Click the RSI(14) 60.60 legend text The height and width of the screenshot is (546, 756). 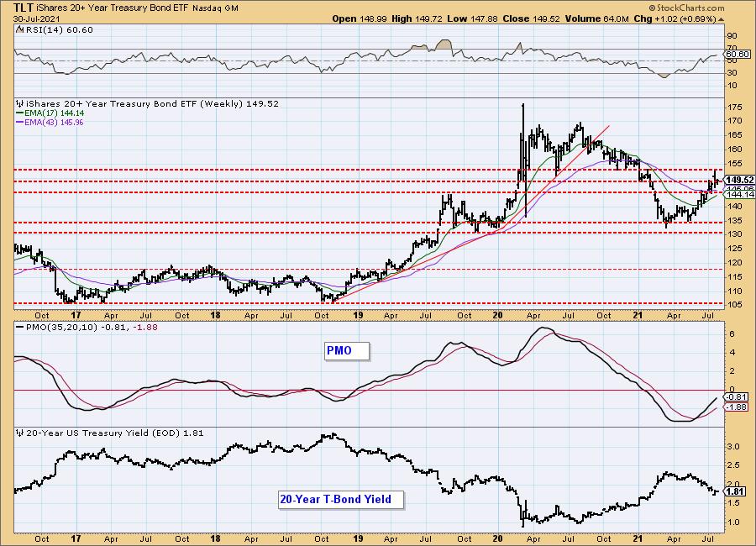[60, 30]
